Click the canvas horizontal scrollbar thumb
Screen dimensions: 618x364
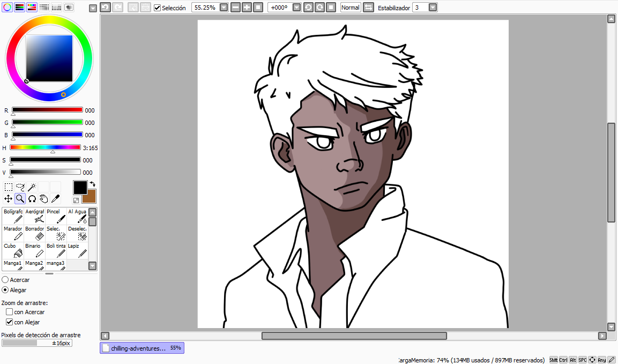[354, 336]
